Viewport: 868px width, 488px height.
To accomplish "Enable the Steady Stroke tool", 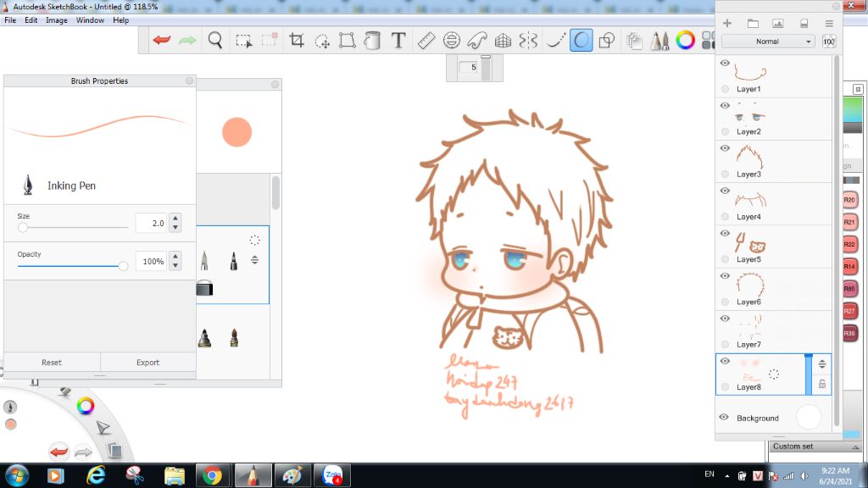I will pos(555,41).
